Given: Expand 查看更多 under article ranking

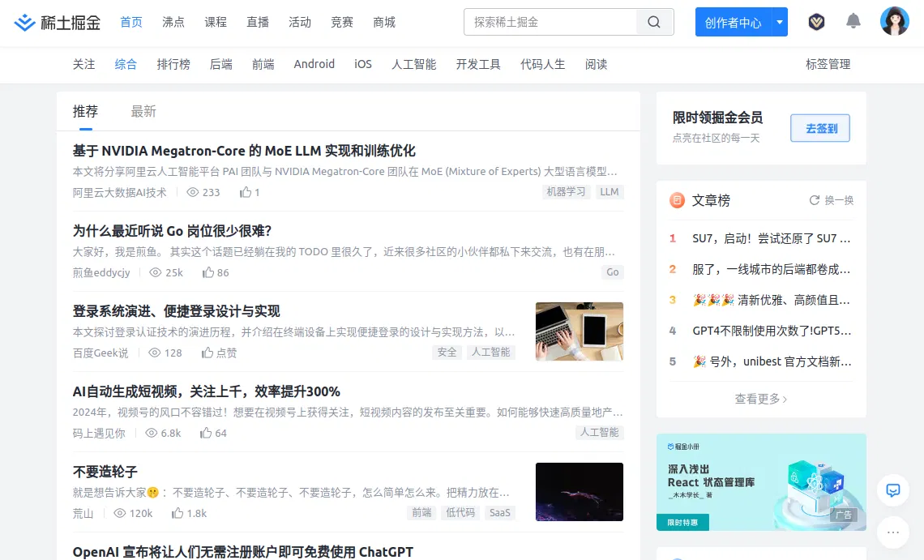Looking at the screenshot, I should 760,399.
